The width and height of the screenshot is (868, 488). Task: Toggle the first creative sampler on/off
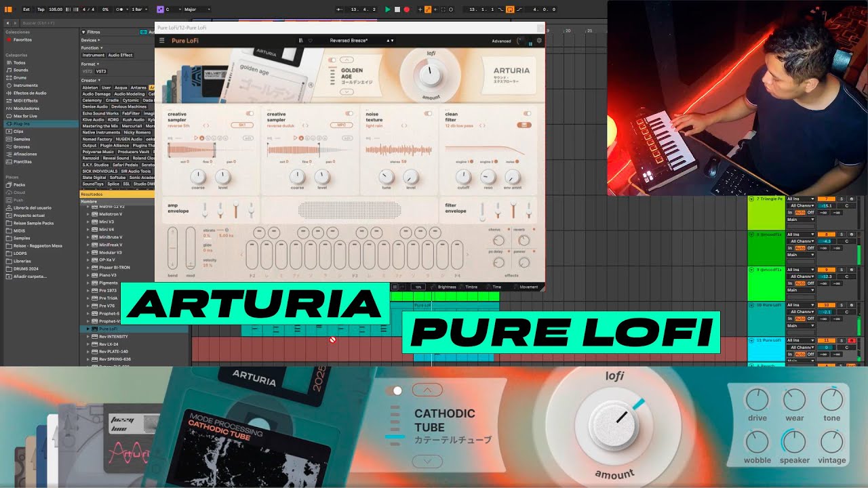coord(250,114)
